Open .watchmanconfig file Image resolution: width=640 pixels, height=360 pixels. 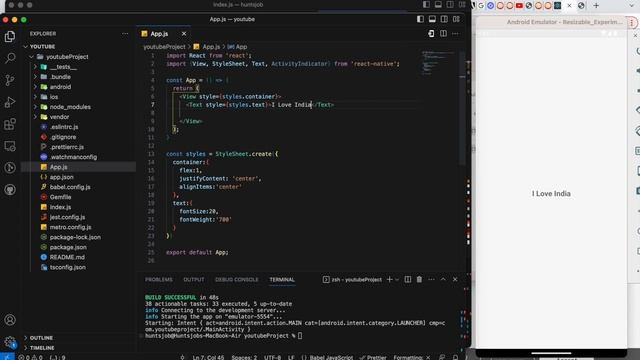73,157
